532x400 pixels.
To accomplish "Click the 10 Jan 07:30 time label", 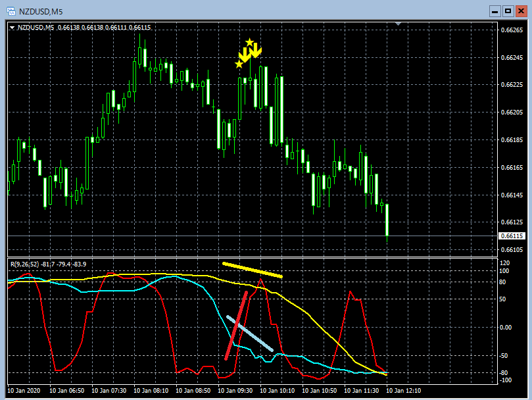I will (109, 391).
